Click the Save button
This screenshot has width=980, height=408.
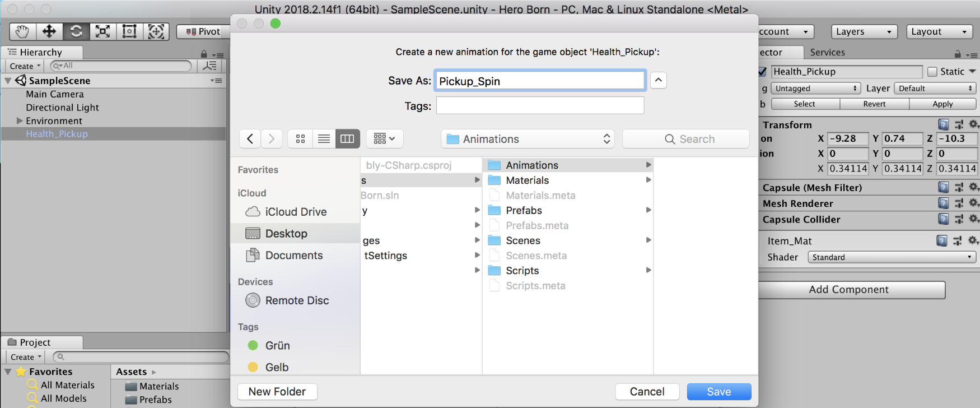pyautogui.click(x=719, y=392)
